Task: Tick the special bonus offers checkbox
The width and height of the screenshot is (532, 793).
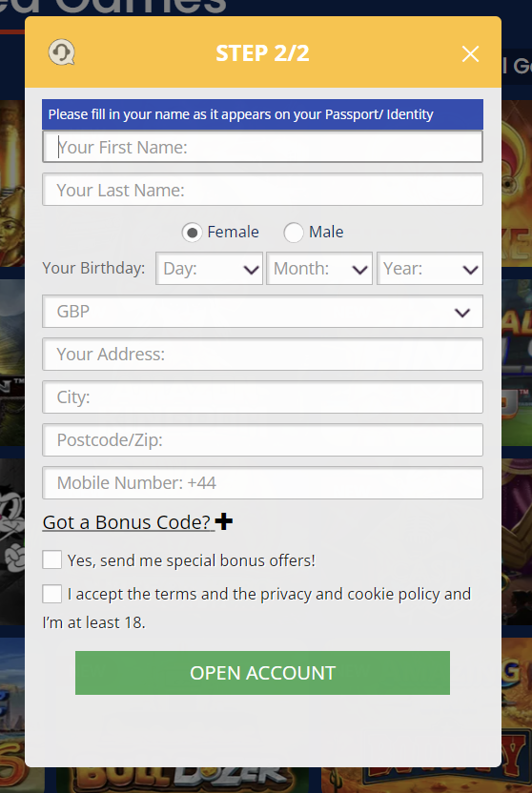Action: [x=52, y=559]
